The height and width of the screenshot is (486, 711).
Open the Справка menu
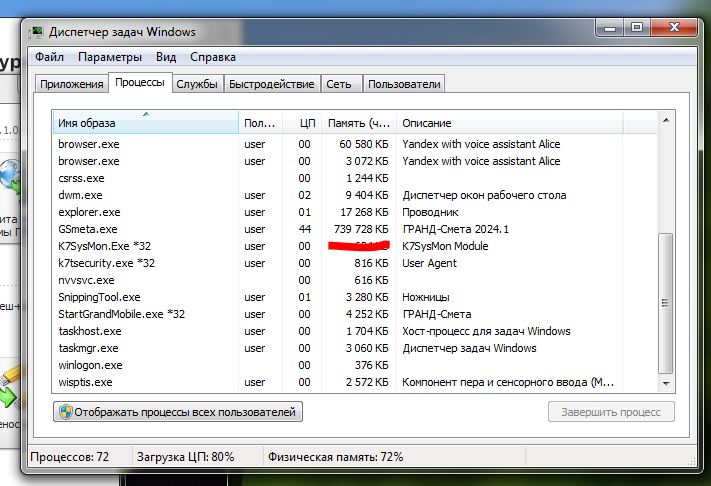pos(213,57)
